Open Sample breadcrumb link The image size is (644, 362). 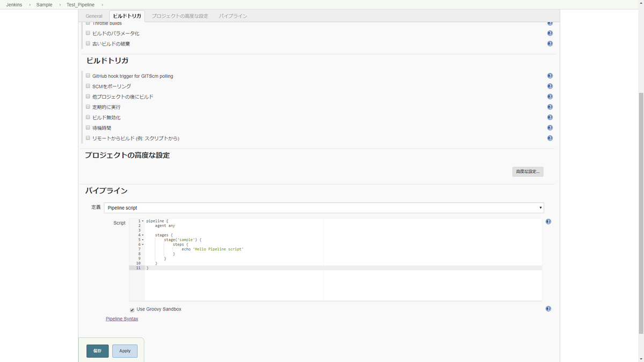45,5
